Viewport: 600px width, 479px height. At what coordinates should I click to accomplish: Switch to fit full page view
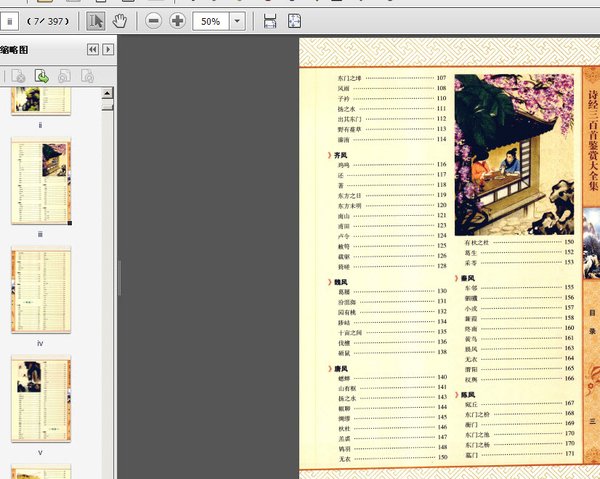[295, 21]
